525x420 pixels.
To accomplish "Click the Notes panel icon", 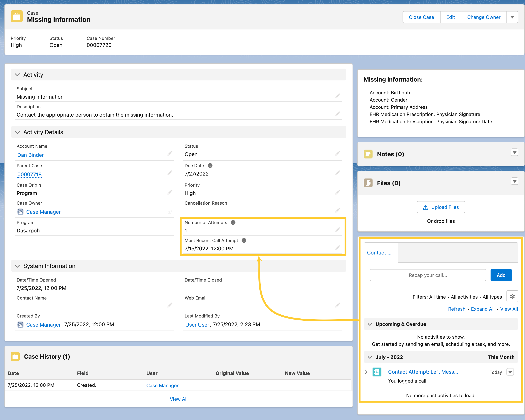I will click(x=368, y=154).
